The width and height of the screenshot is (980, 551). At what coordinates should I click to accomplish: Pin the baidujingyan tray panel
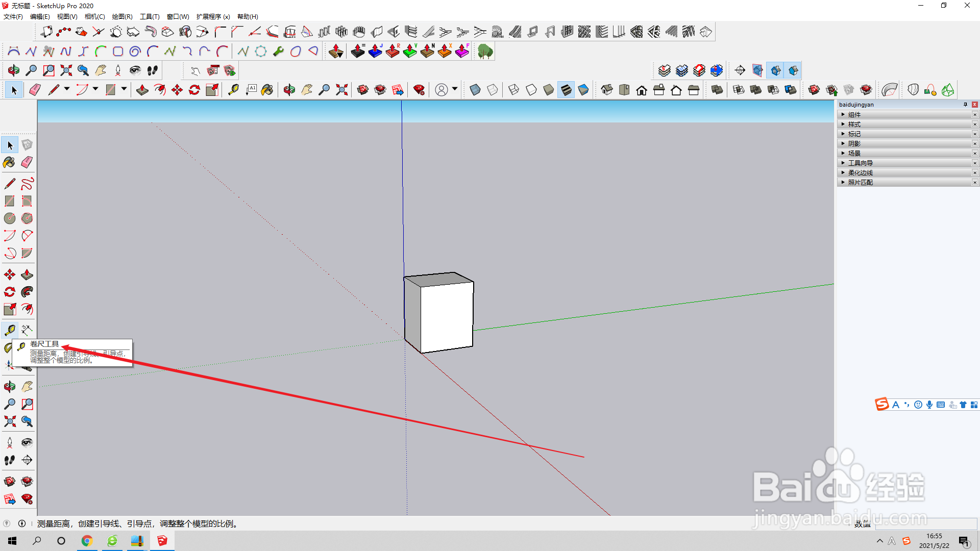coord(965,105)
